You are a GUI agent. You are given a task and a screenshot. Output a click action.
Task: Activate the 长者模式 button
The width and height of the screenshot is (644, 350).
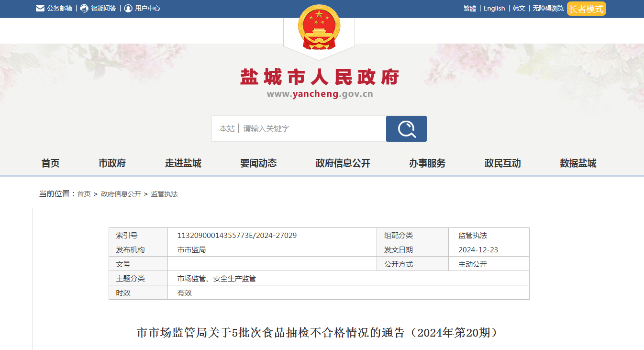(587, 9)
